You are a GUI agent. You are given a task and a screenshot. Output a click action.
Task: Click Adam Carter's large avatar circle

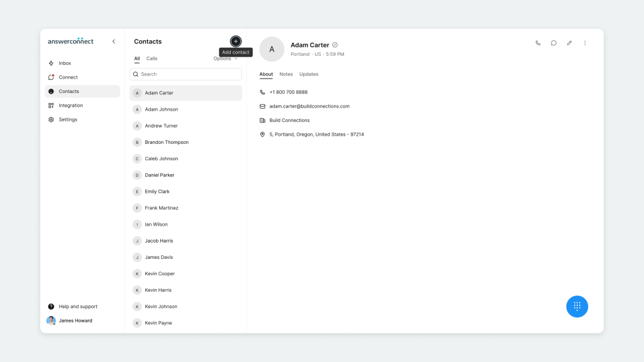[x=272, y=49]
